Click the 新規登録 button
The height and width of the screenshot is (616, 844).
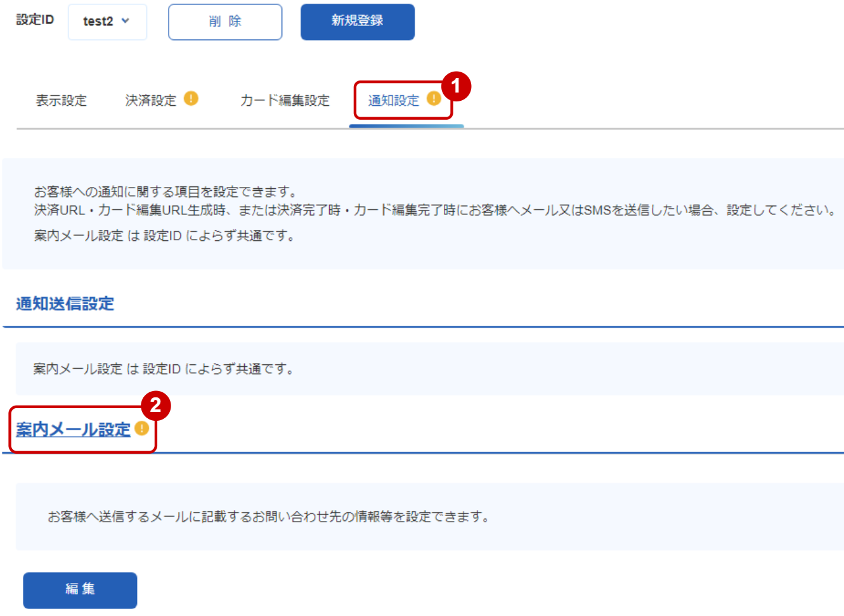[x=358, y=22]
